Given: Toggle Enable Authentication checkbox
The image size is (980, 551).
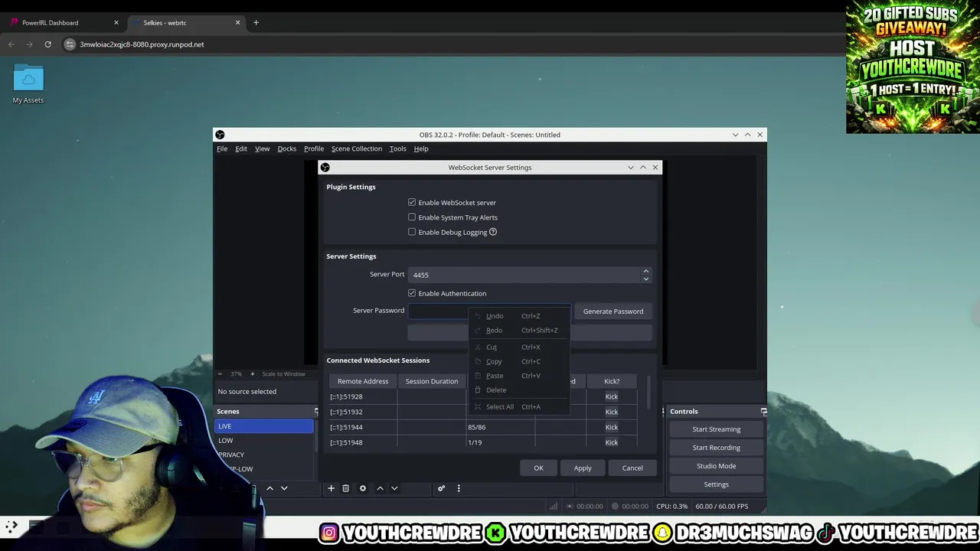Looking at the screenshot, I should tap(412, 293).
